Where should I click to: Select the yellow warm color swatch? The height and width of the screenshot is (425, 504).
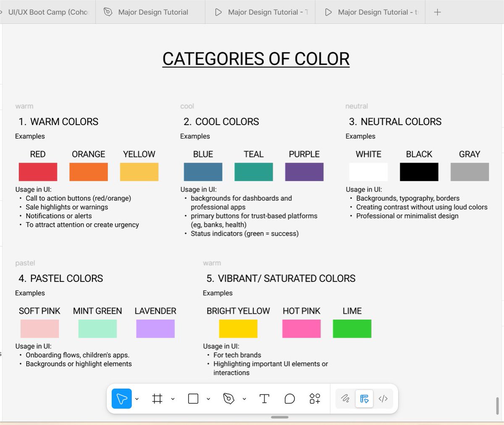point(139,172)
